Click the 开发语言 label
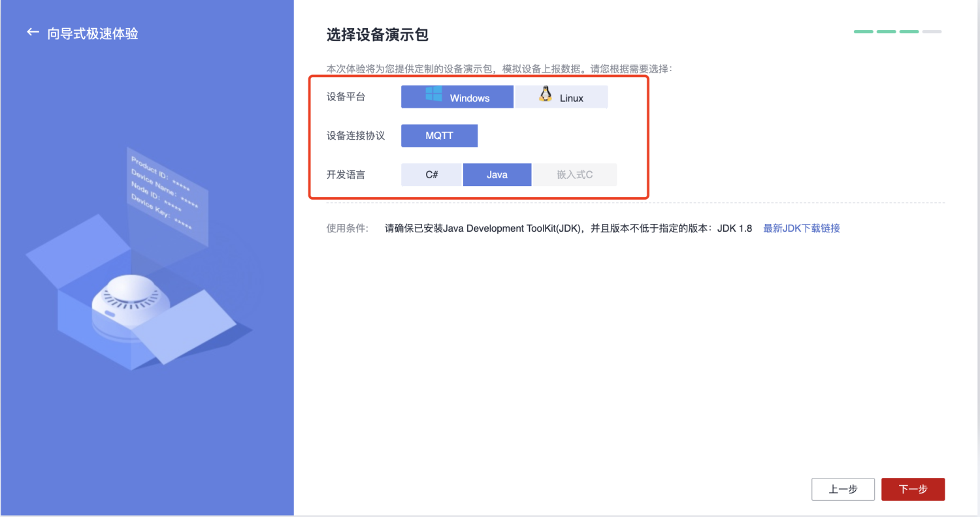980x517 pixels. click(x=346, y=175)
